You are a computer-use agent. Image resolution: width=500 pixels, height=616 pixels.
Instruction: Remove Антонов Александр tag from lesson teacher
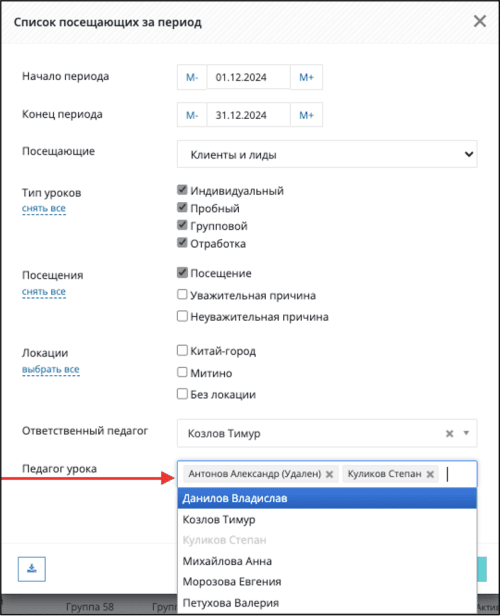[x=330, y=474]
